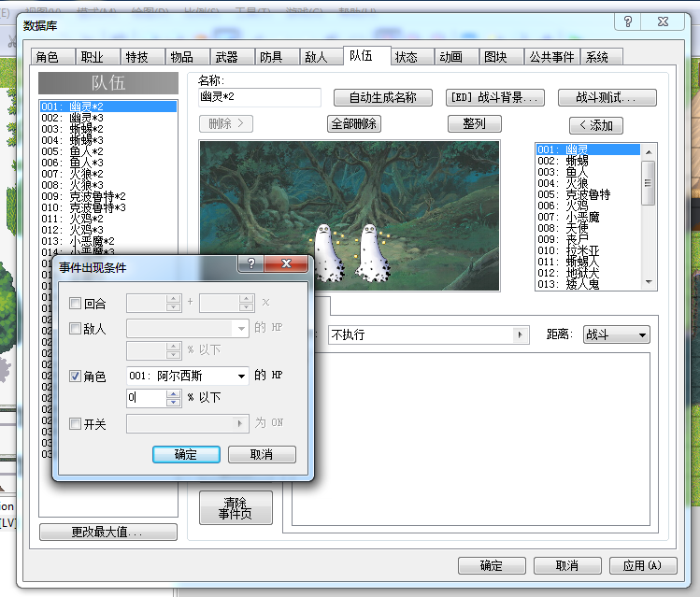Image resolution: width=700 pixels, height=597 pixels.
Task: Select troop 009: 克波鲁特*2 in the list
Action: tap(108, 196)
